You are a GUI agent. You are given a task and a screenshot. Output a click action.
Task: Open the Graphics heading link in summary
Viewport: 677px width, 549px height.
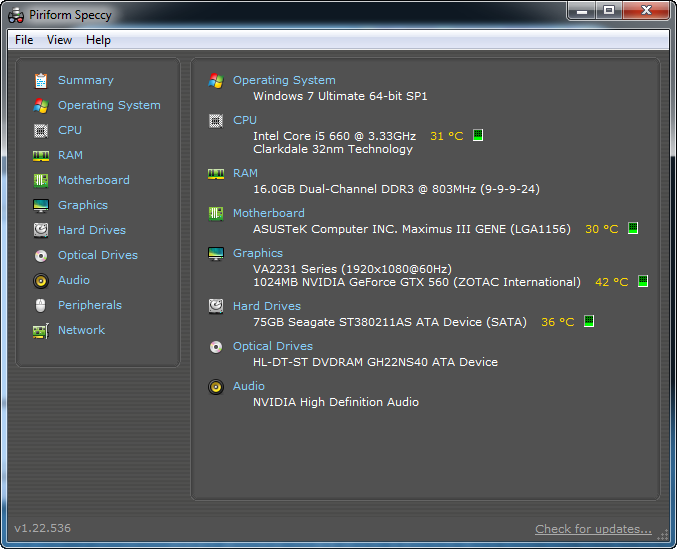click(258, 253)
